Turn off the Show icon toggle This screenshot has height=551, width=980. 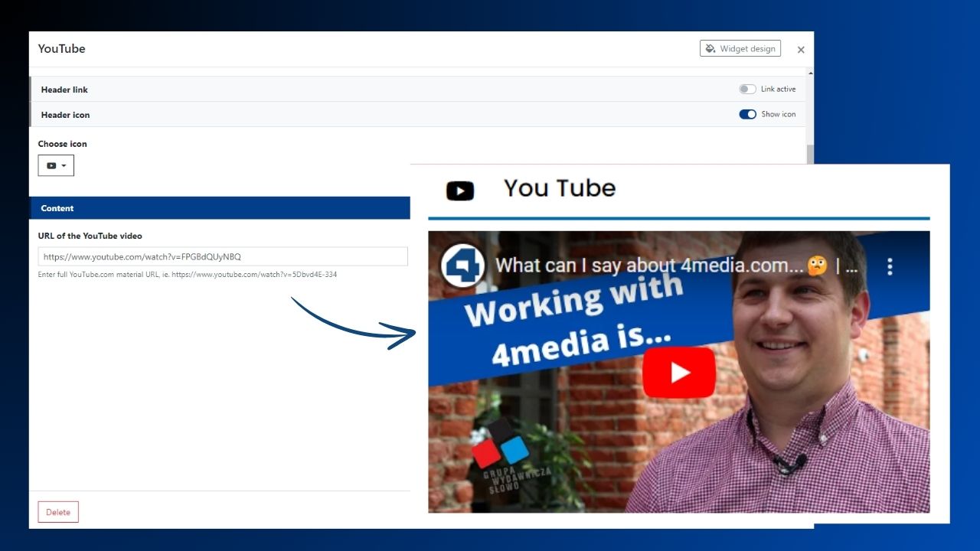[x=747, y=114]
